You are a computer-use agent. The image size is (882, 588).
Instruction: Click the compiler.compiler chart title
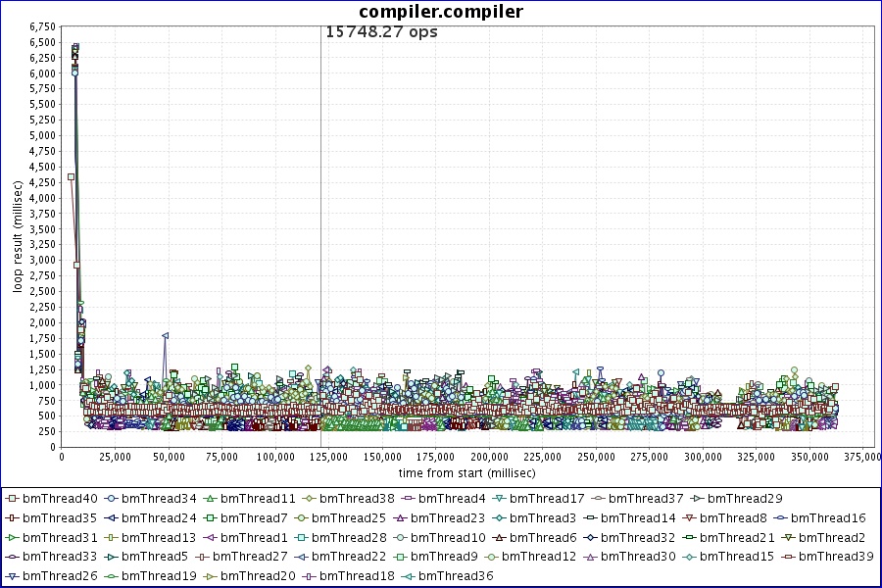pos(441,12)
